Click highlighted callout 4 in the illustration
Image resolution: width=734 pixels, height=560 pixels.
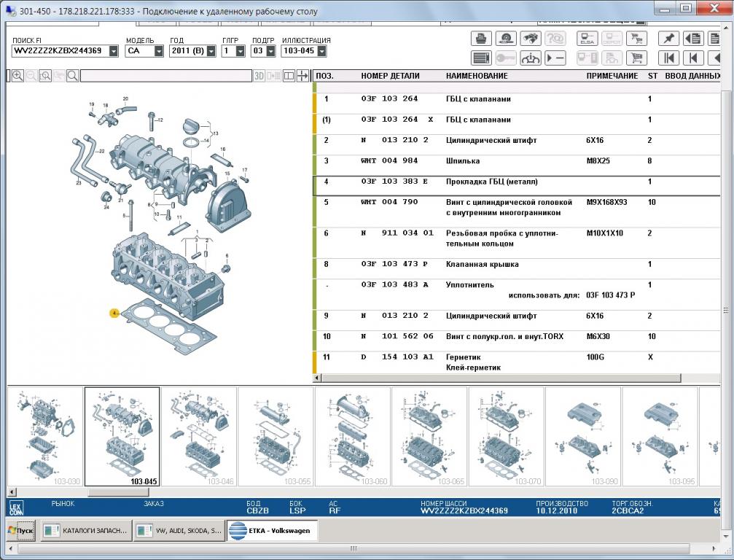click(x=114, y=313)
